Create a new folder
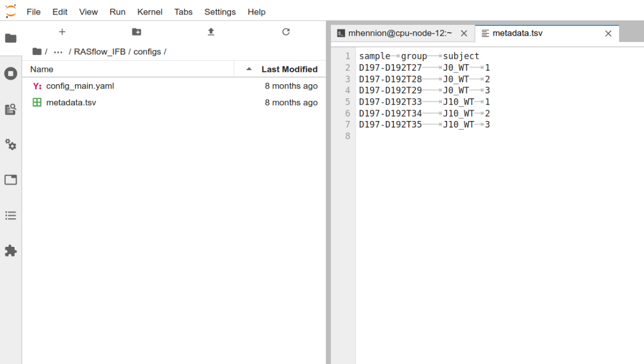This screenshot has height=364, width=644. pos(137,32)
